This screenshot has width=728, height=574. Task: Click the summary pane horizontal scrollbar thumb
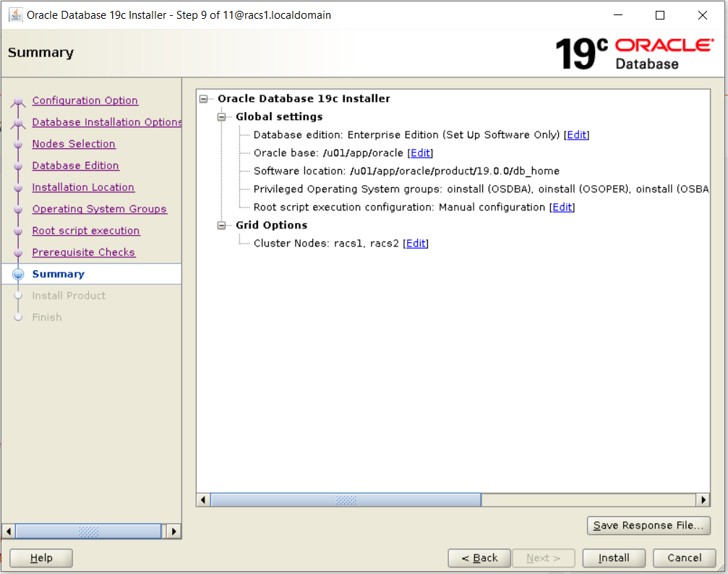tap(346, 500)
